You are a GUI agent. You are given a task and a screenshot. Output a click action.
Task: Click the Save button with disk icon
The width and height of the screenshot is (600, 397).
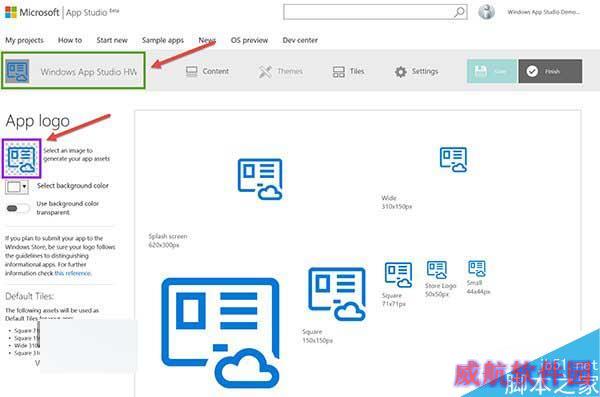tap(492, 71)
